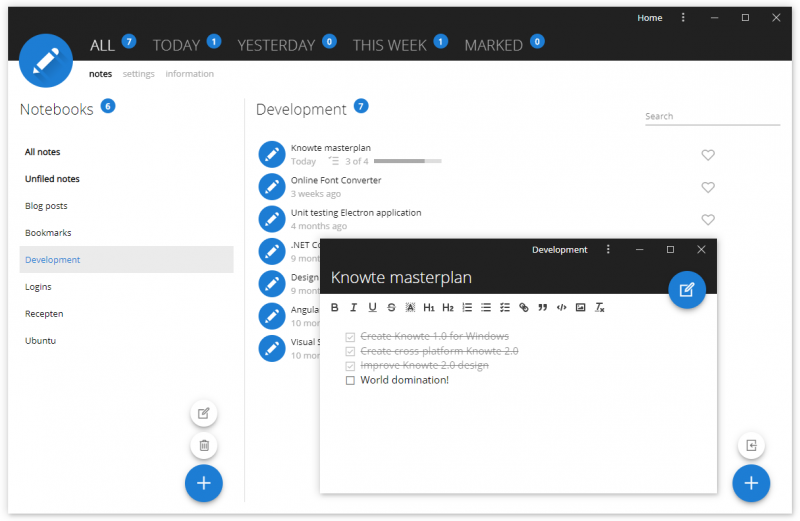Screen dimensions: 800x521
Task: Insert a code block
Action: click(561, 307)
